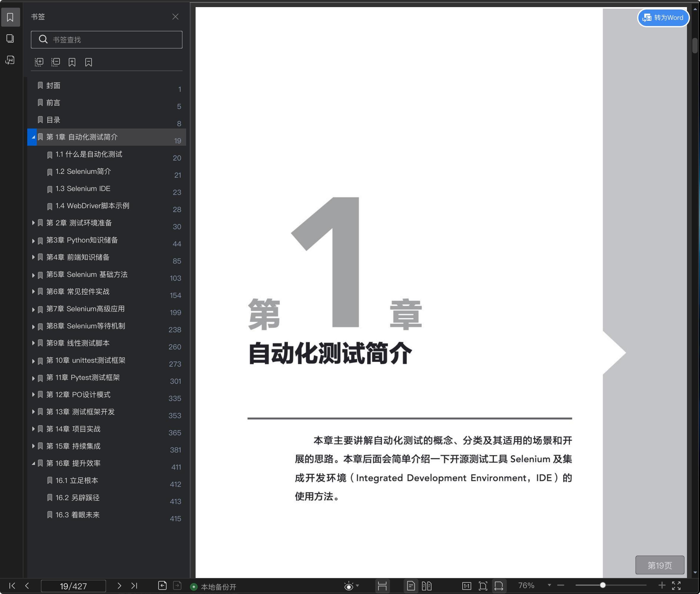The width and height of the screenshot is (700, 594).
Task: Enter full screen mode
Action: point(676,586)
